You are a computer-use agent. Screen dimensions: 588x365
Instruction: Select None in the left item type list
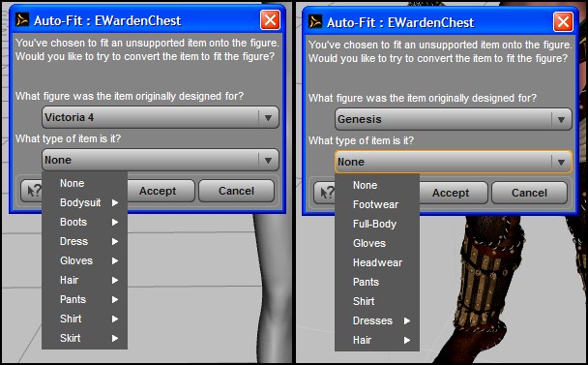(x=85, y=183)
